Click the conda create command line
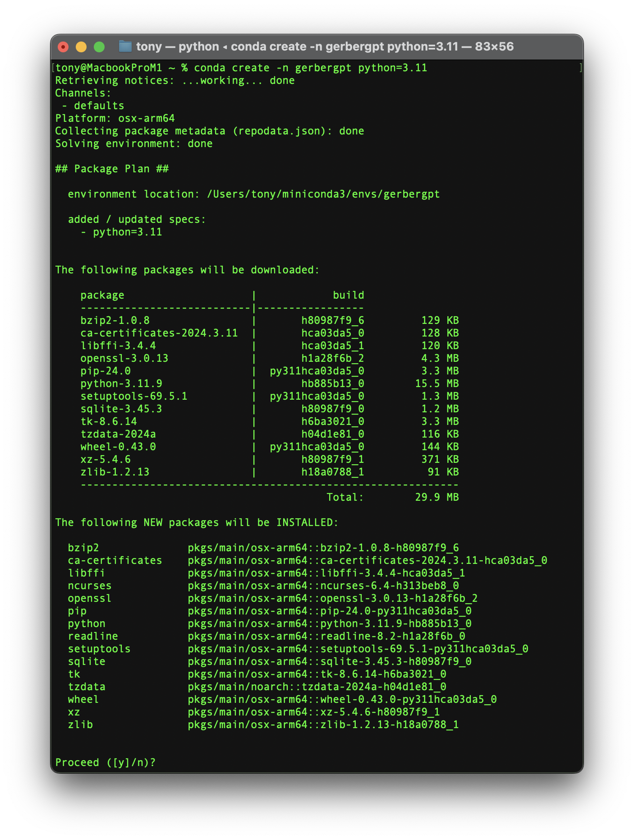 (241, 68)
